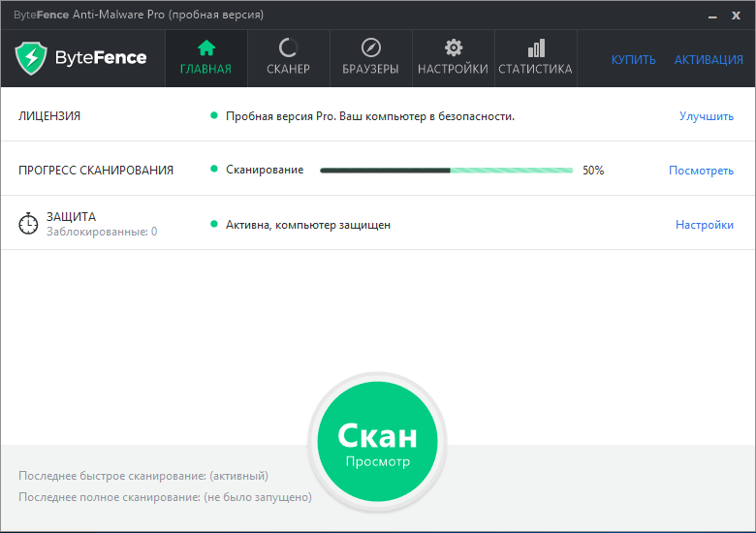Switch to the СКАНЕР tab
Viewport: 756px width, 533px height.
[288, 58]
